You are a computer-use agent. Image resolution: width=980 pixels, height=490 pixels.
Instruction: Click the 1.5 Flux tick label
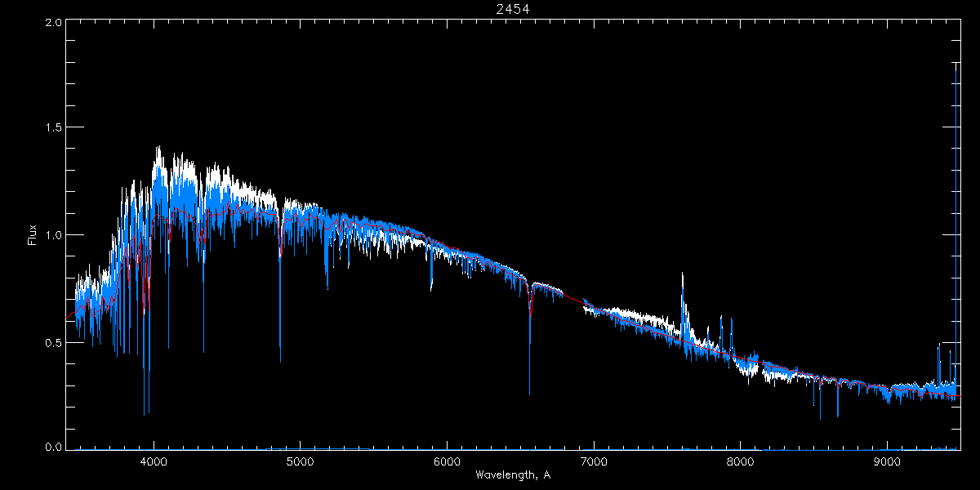click(x=52, y=127)
